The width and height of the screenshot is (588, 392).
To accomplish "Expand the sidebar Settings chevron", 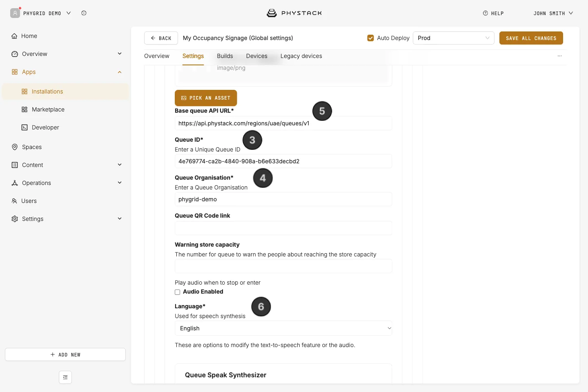I will pos(120,219).
